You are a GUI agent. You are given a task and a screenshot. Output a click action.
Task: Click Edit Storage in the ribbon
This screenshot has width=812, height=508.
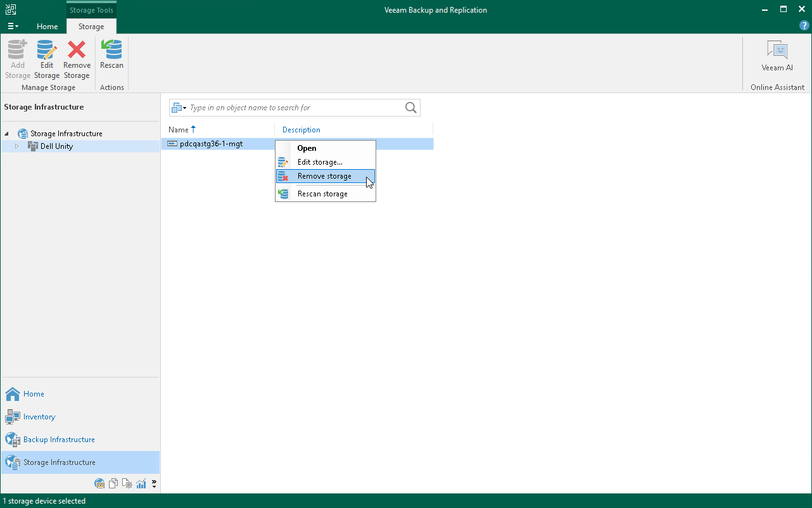[47, 60]
